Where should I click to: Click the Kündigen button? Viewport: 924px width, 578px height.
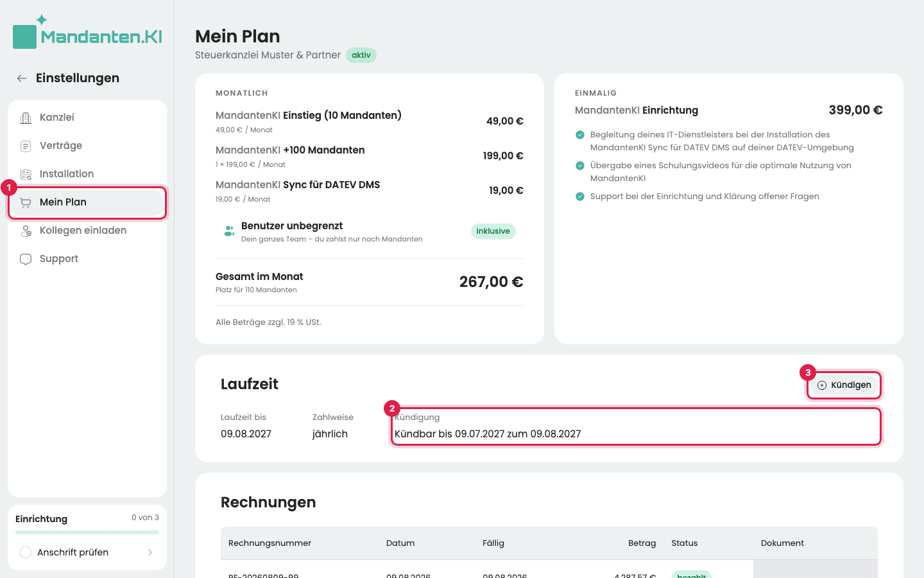tap(844, 385)
